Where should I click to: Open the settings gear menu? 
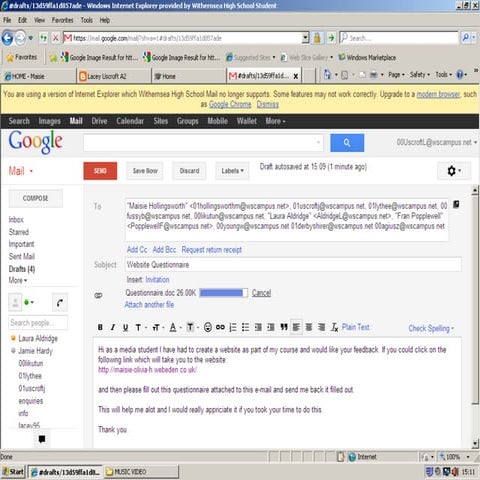[x=454, y=171]
